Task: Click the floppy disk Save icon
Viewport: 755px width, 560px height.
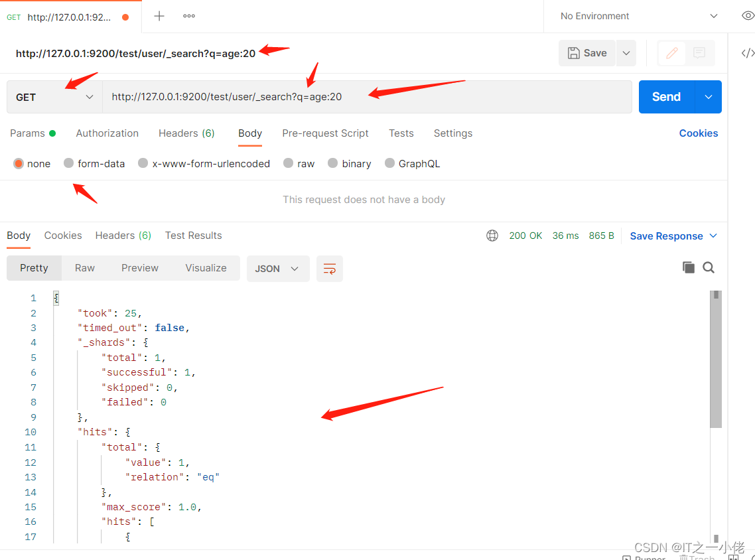Action: (573, 53)
